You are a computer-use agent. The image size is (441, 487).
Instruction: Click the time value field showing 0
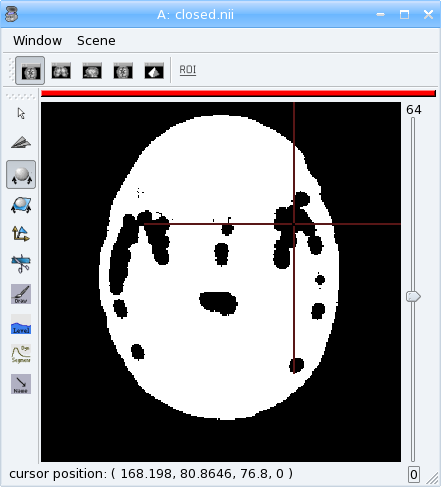click(x=414, y=474)
